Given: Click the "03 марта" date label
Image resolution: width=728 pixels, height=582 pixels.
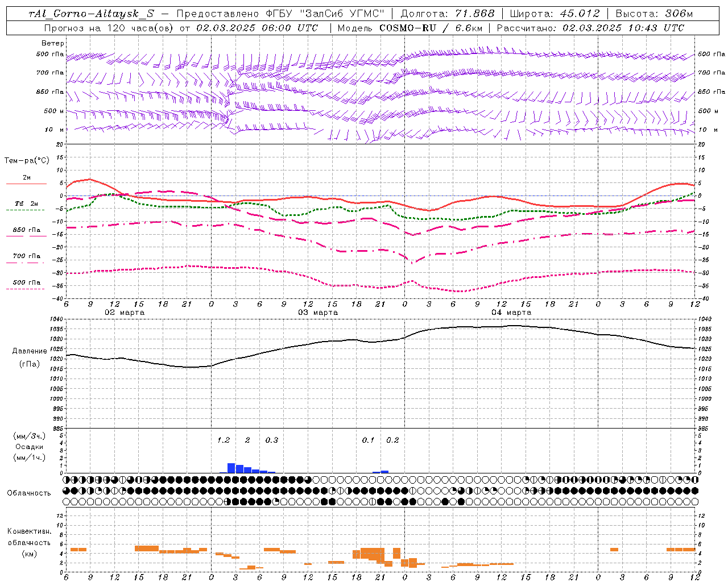Looking at the screenshot, I should point(318,313).
